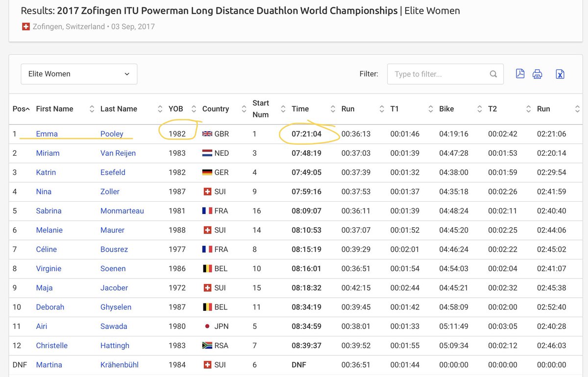
Task: Sort by Bike column
Action: tap(461, 109)
